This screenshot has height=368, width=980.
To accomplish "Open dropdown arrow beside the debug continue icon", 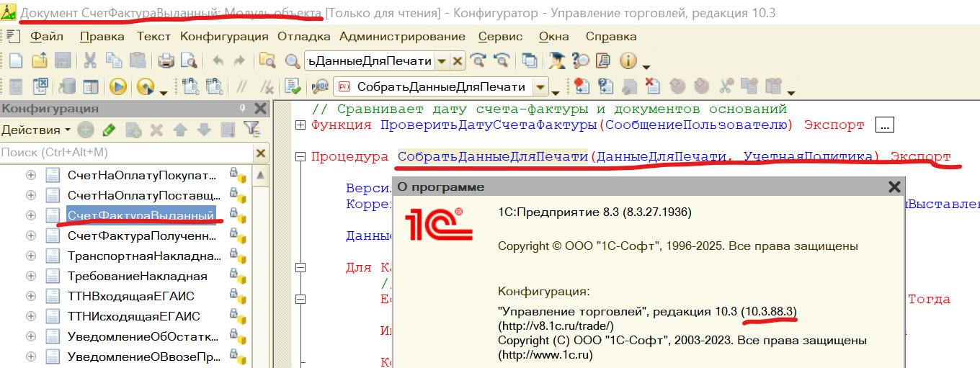I will point(164,91).
